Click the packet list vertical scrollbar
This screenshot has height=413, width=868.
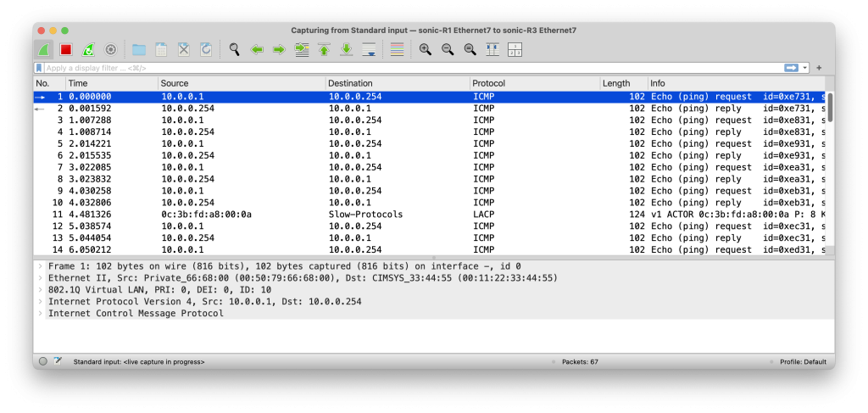830,170
